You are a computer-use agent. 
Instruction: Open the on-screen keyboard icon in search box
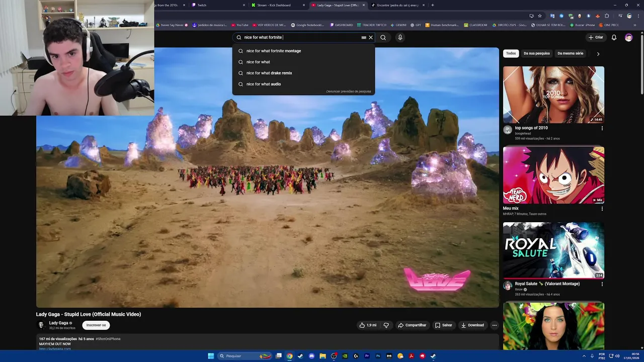click(364, 37)
